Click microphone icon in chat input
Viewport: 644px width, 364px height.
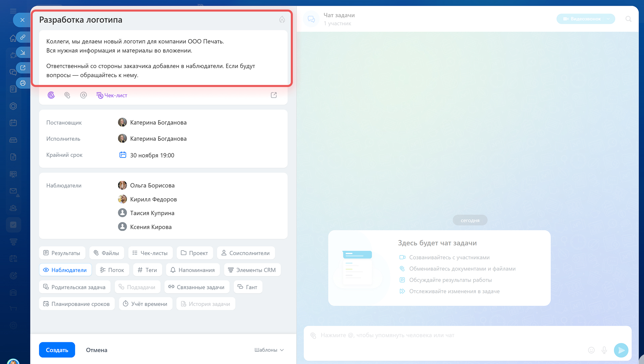[604, 350]
